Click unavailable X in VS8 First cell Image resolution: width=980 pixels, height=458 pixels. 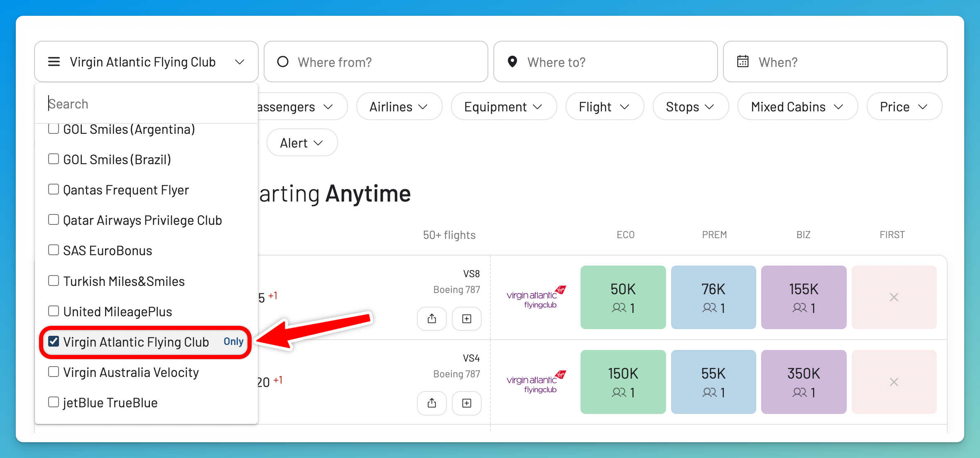(x=894, y=297)
